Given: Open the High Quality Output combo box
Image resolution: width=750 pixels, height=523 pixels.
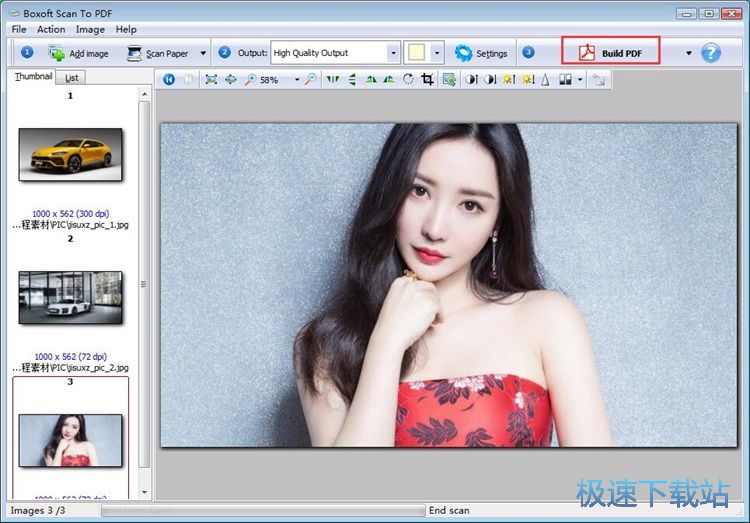Looking at the screenshot, I should [335, 53].
